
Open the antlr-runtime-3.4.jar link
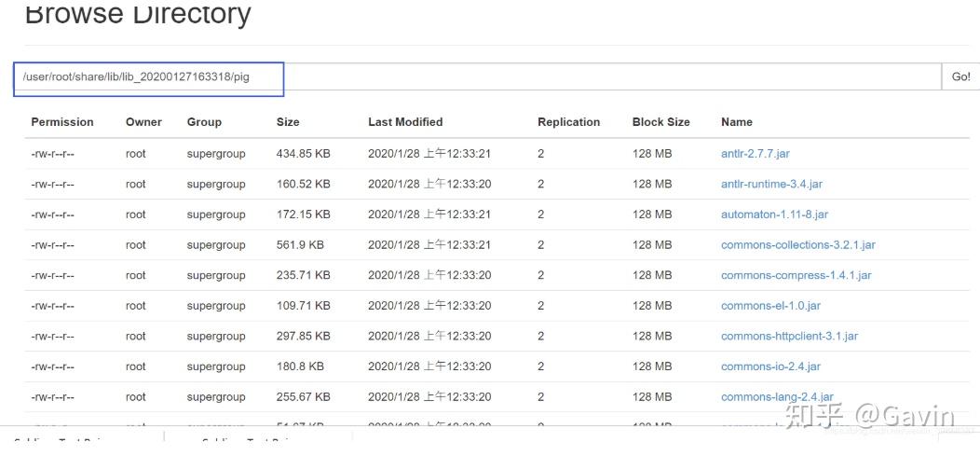click(x=771, y=184)
